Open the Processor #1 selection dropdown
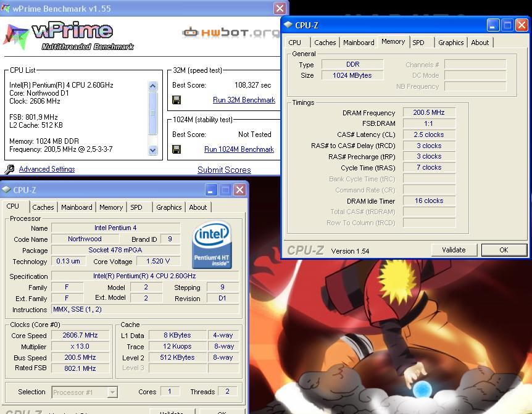 (x=112, y=392)
